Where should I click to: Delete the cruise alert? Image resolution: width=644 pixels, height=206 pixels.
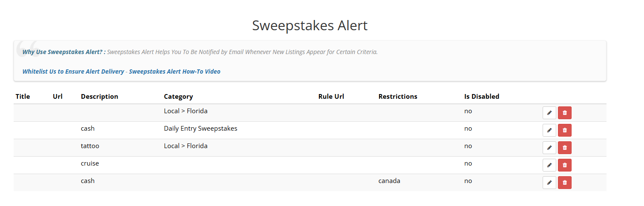coord(564,165)
